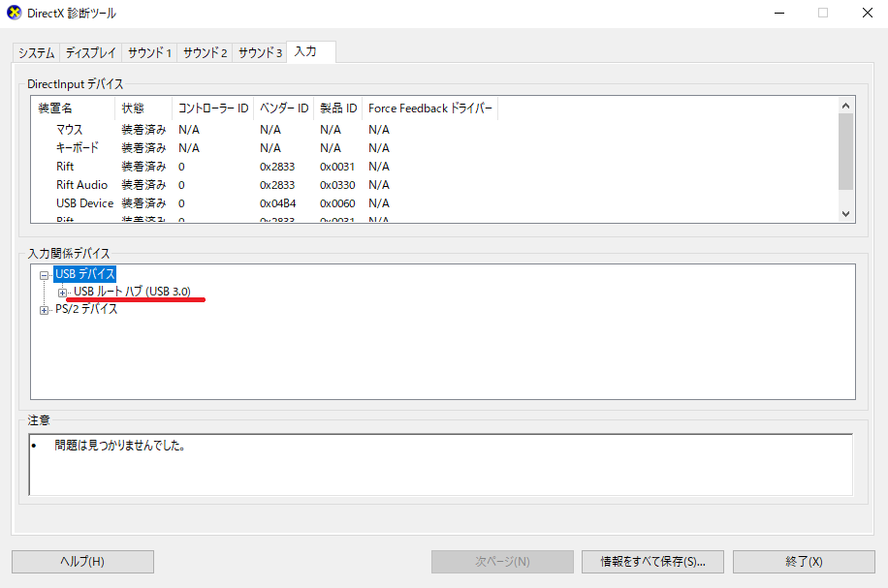Image resolution: width=888 pixels, height=588 pixels.
Task: Click the 製品 ID column header
Action: click(338, 108)
